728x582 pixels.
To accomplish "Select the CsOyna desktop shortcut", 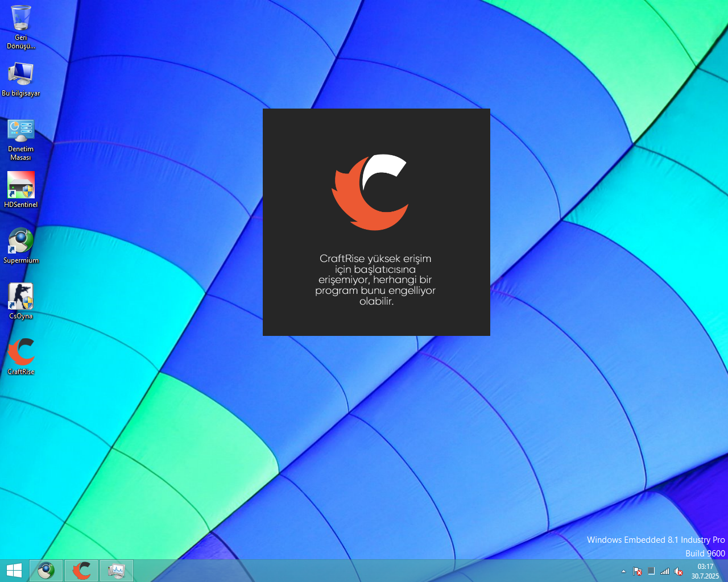I will 21,301.
